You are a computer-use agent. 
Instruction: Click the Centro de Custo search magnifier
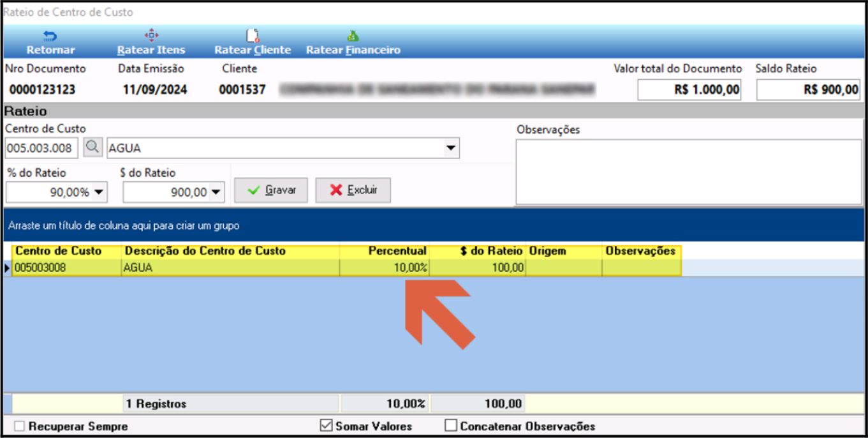(92, 148)
